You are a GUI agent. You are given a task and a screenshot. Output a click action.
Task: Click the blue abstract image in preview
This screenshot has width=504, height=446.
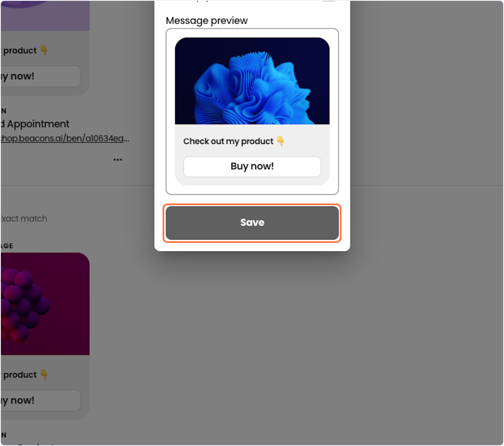(252, 81)
